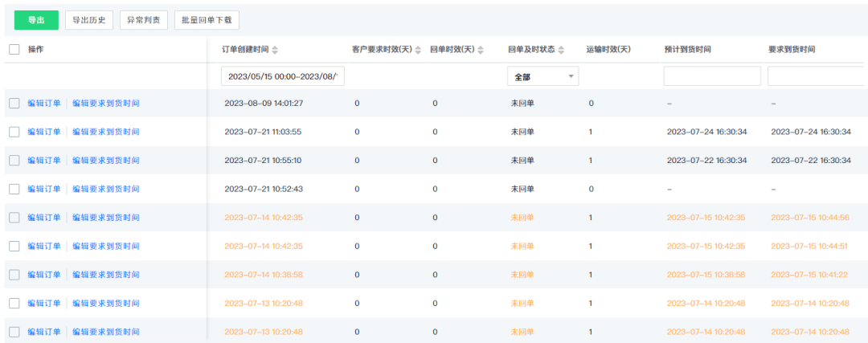Click 编辑订单 in the 2023-07-21 10:52:43 row
Screen dimensions: 868x343
pos(44,190)
